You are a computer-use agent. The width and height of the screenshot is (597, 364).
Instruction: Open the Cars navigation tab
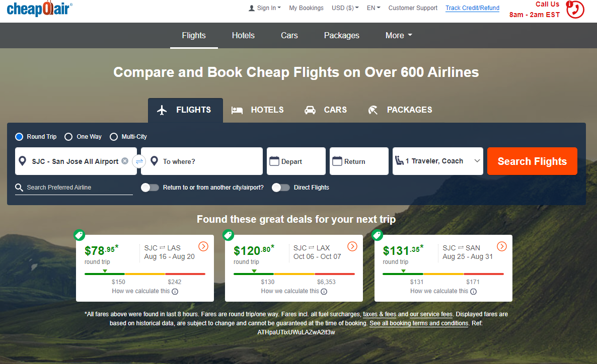point(289,35)
